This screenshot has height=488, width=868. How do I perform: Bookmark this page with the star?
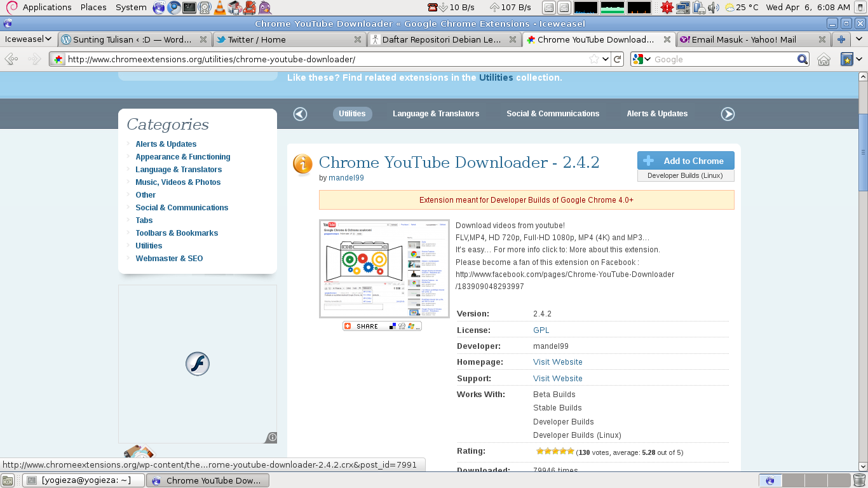tap(593, 59)
